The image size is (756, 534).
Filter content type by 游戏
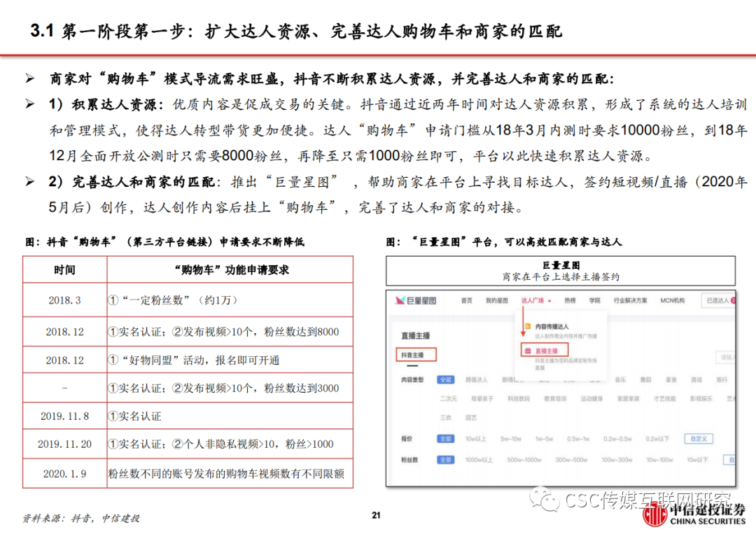(x=696, y=380)
